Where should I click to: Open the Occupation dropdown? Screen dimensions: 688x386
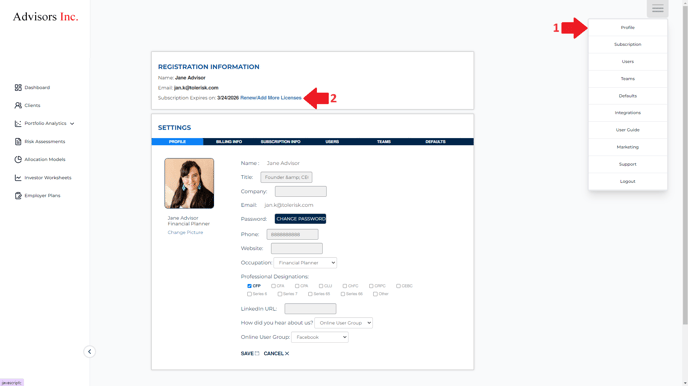click(305, 263)
